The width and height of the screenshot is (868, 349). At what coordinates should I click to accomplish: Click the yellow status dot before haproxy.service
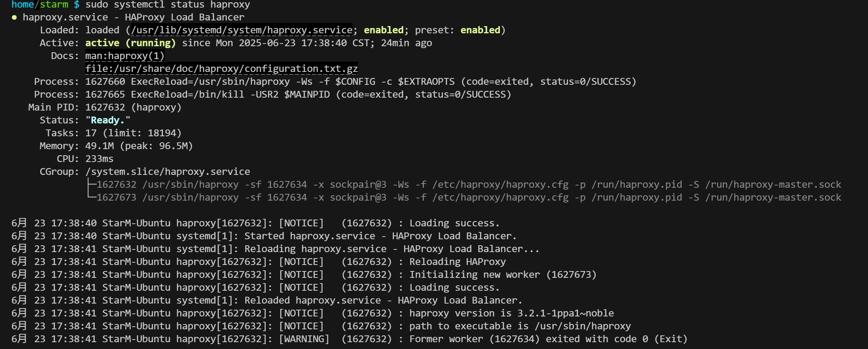point(14,17)
